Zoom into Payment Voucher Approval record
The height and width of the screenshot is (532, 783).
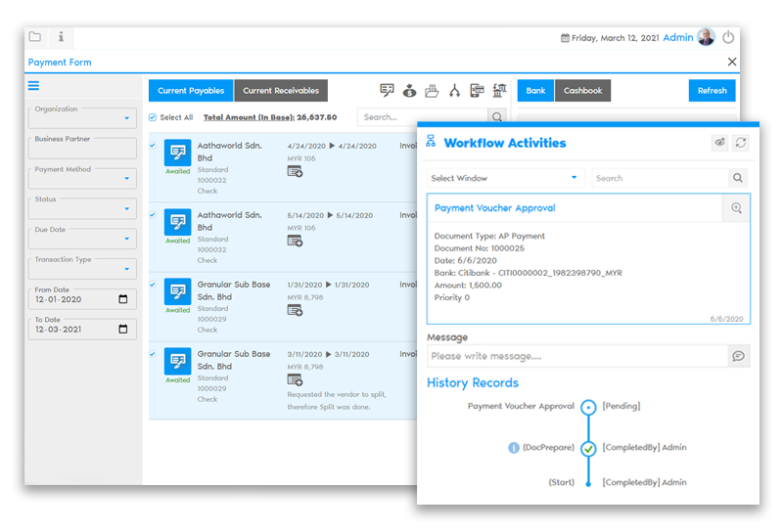pyautogui.click(x=737, y=208)
